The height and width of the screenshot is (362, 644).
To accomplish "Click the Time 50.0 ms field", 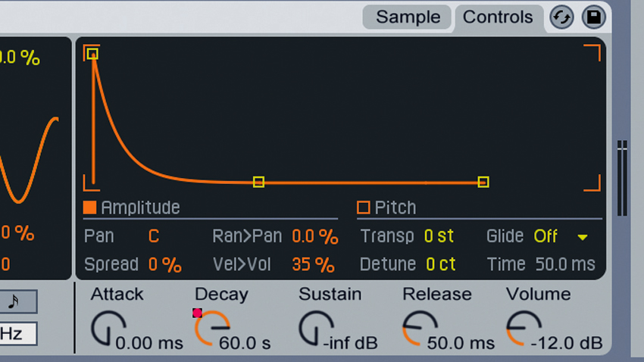I will coord(565,264).
